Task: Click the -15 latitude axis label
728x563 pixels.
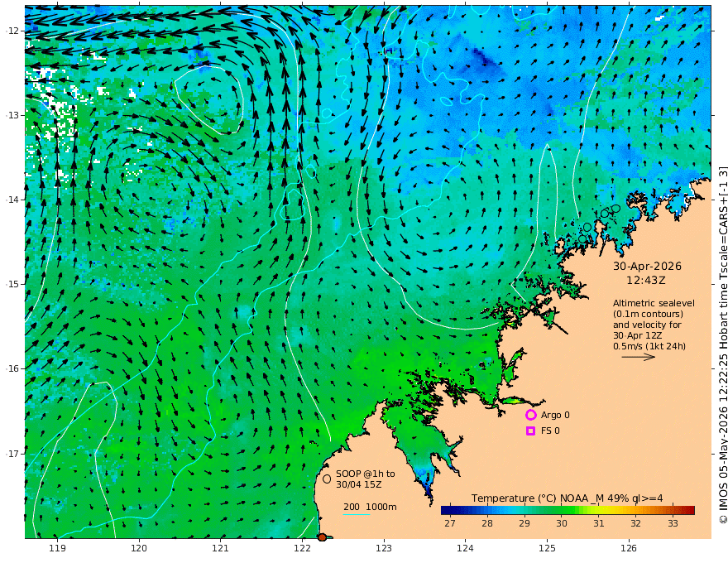Action: coord(12,284)
